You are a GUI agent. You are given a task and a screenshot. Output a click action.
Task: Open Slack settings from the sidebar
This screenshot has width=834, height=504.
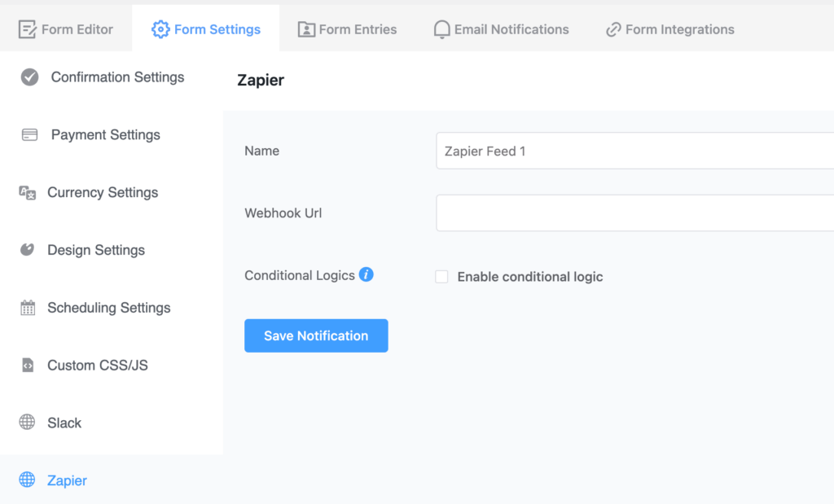tap(65, 423)
